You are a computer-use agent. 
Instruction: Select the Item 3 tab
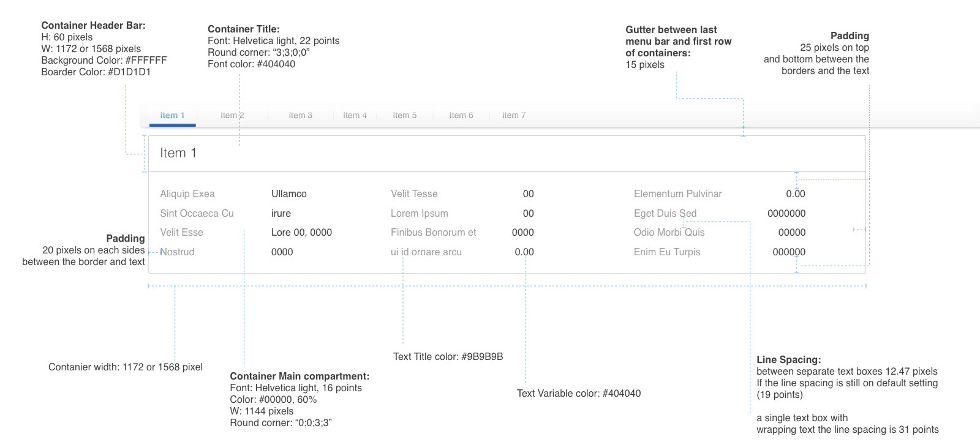[300, 115]
